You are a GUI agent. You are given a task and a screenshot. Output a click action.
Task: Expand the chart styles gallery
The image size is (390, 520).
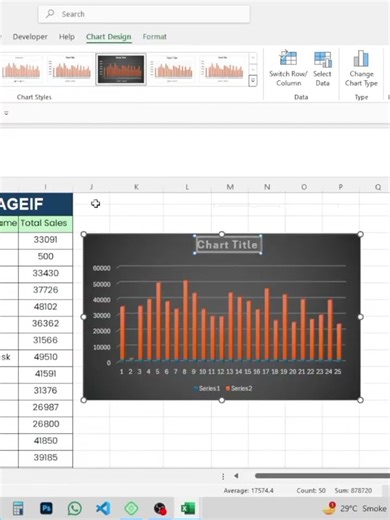point(253,81)
